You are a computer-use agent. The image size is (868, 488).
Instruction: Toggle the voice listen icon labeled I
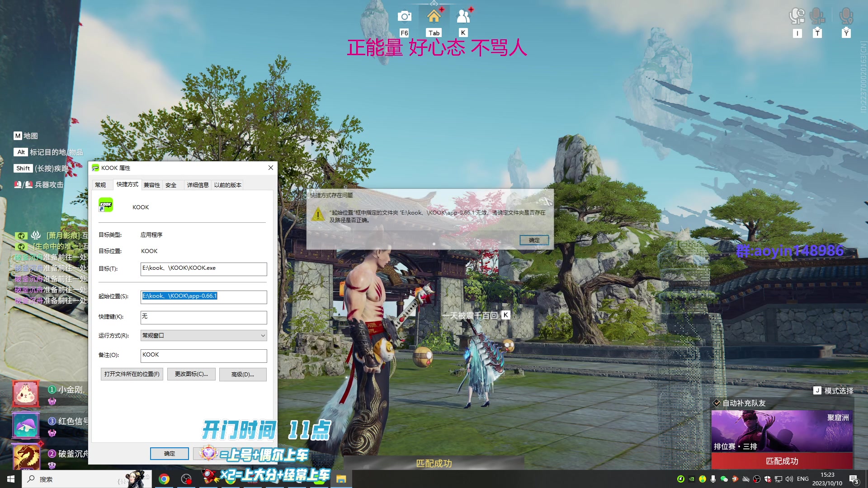(797, 17)
